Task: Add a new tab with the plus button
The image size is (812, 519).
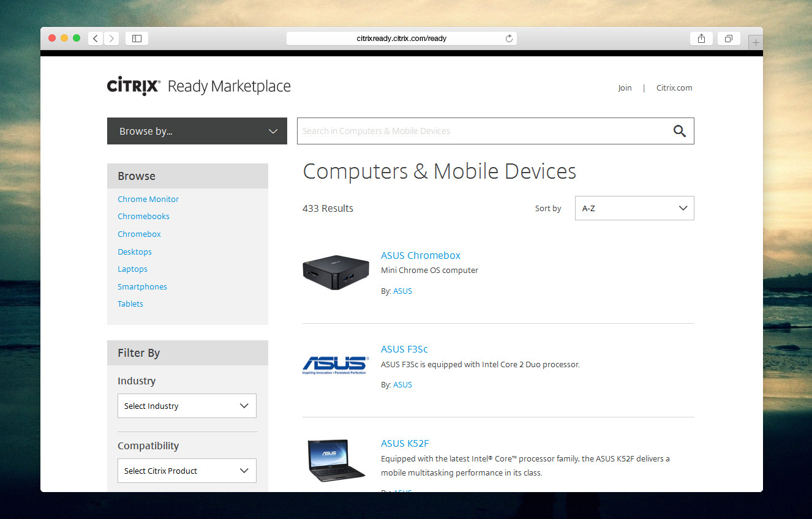Action: pyautogui.click(x=756, y=43)
